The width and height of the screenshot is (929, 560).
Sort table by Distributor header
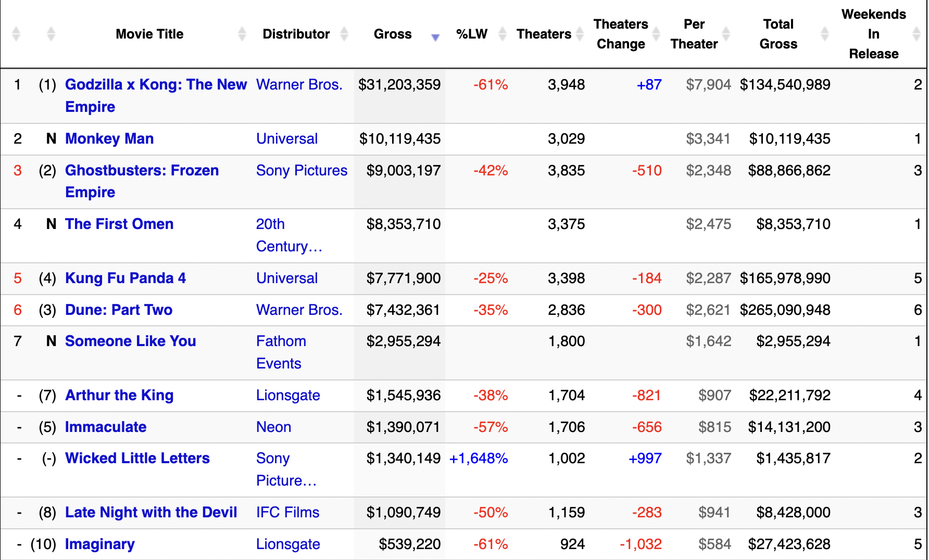pyautogui.click(x=296, y=34)
